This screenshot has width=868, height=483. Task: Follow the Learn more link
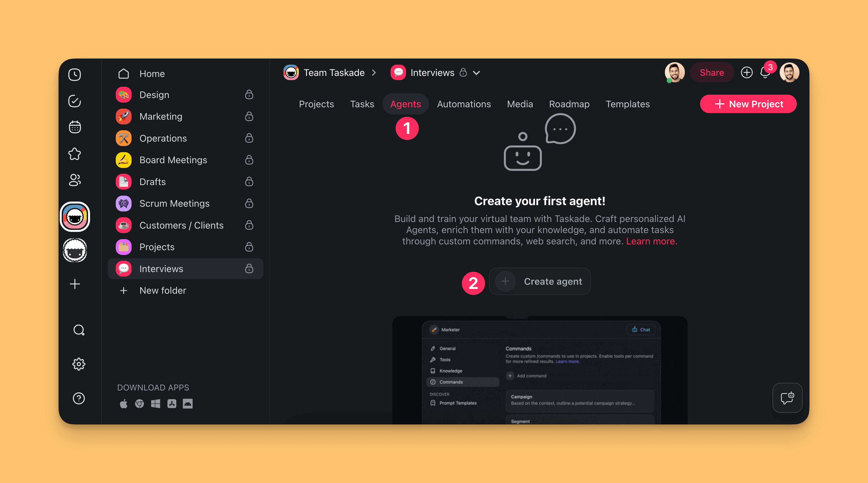651,241
